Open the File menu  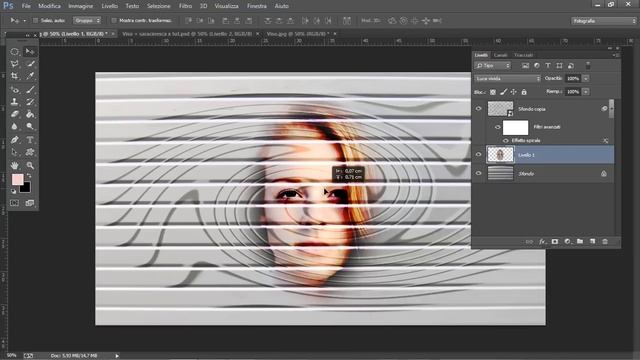click(x=26, y=6)
